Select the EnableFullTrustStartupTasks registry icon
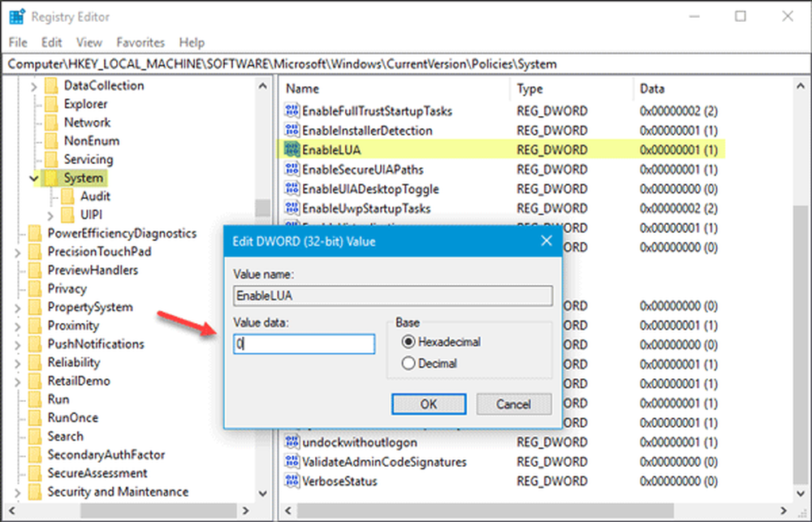The image size is (812, 522). (292, 111)
